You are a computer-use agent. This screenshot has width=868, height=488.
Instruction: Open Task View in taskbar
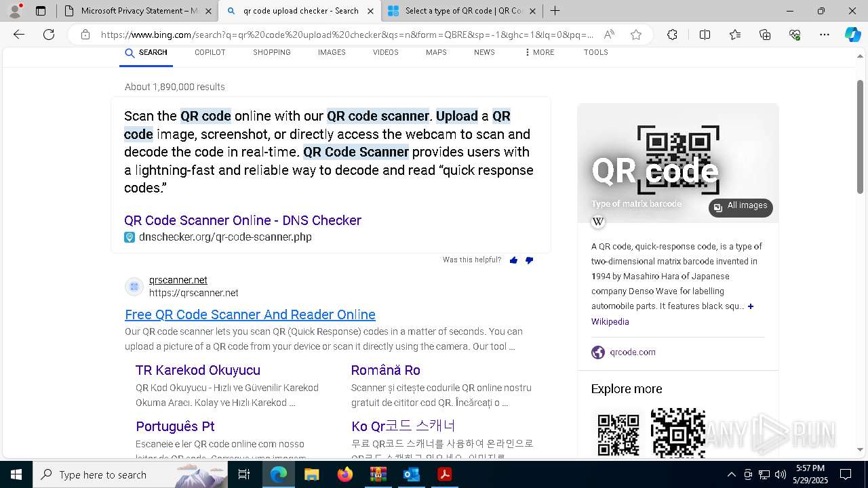tap(244, 474)
